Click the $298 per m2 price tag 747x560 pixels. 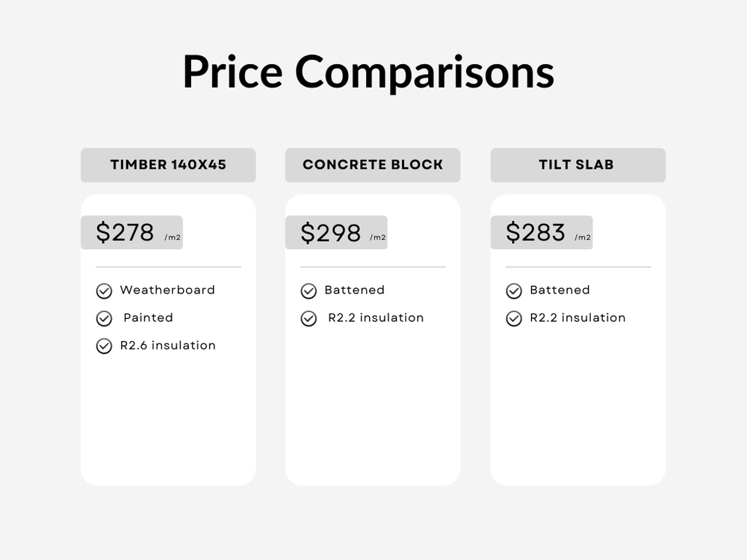coord(336,232)
